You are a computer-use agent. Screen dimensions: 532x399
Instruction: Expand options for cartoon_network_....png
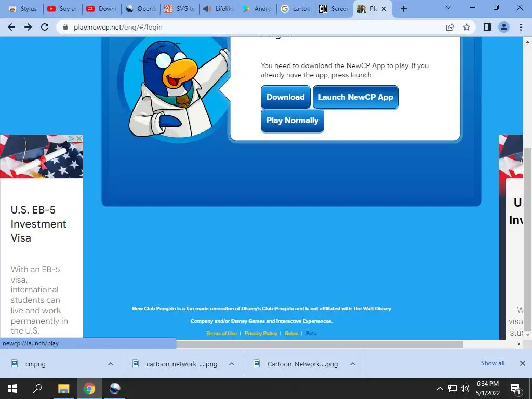(232, 364)
